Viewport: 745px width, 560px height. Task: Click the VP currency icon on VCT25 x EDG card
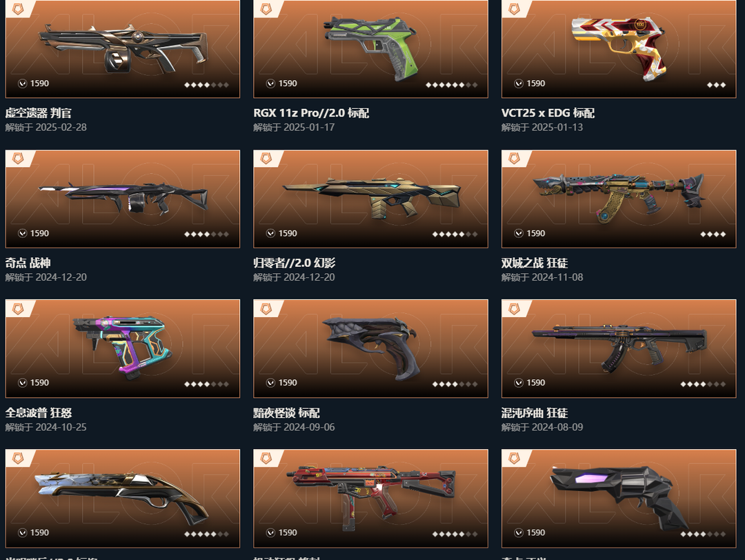(519, 83)
